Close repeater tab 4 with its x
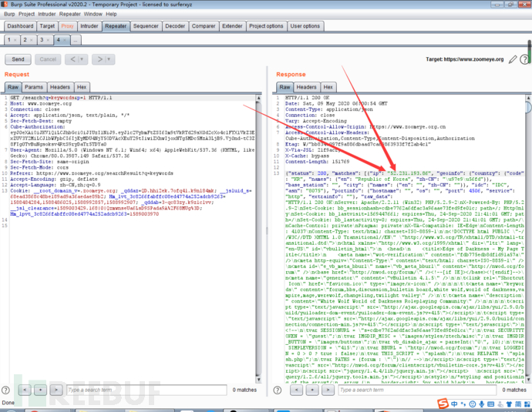 (65, 40)
